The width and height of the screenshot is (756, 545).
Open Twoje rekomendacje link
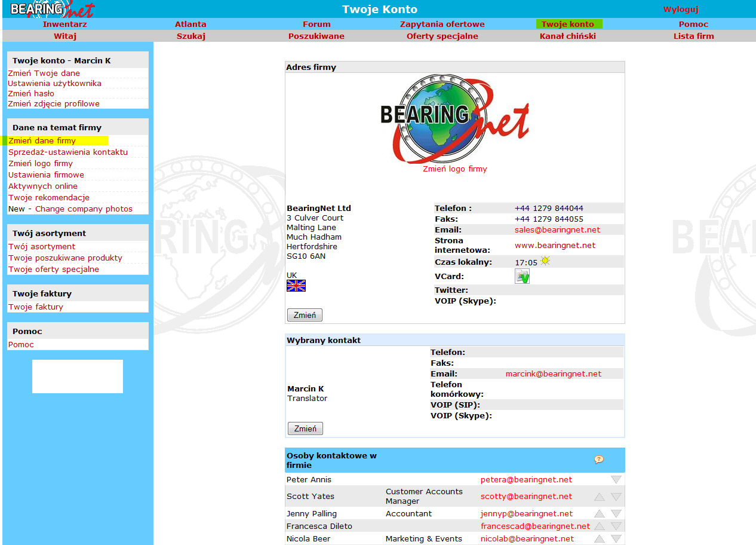(x=49, y=198)
